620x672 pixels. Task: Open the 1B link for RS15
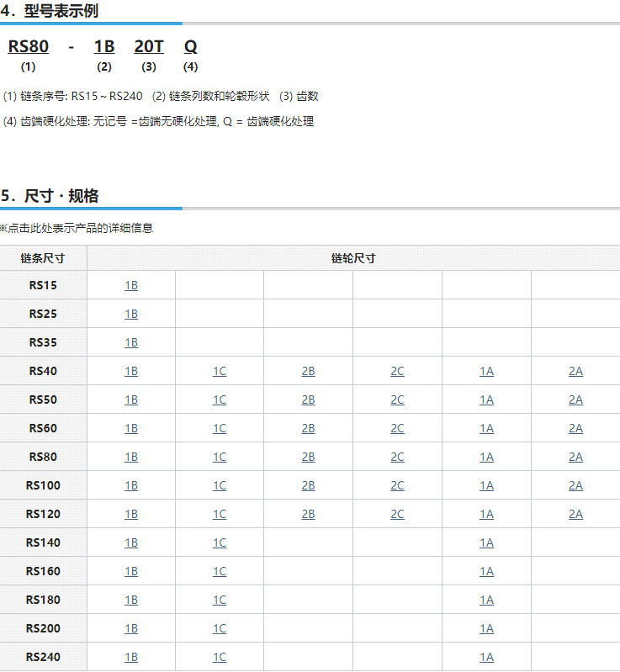click(131, 285)
